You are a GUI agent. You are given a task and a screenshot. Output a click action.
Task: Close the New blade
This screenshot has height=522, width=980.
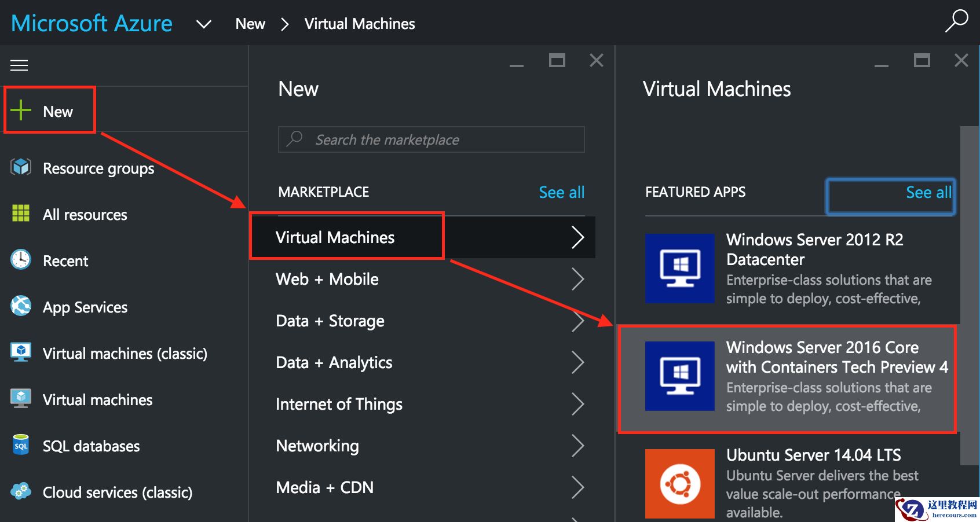(597, 60)
